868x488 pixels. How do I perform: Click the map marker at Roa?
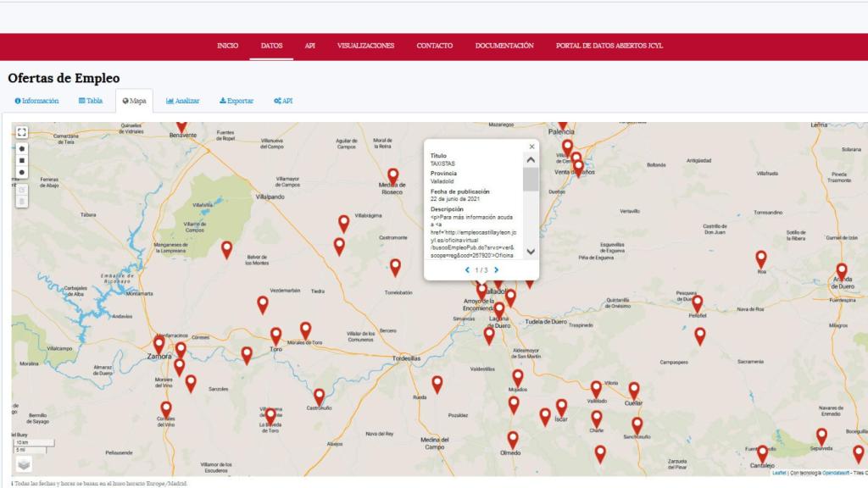[761, 258]
